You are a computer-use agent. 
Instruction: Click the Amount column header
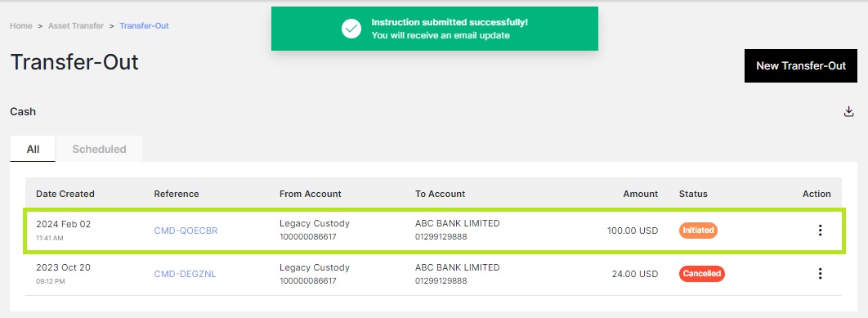pos(641,194)
